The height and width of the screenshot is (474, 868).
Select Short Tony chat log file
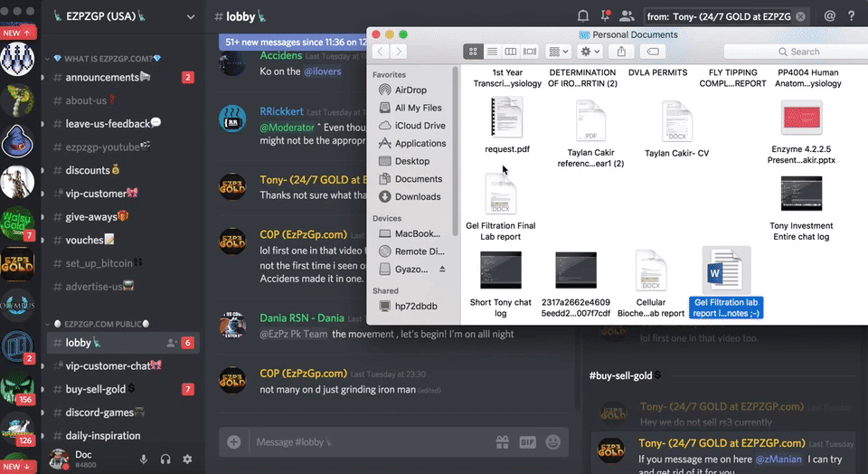click(x=500, y=285)
